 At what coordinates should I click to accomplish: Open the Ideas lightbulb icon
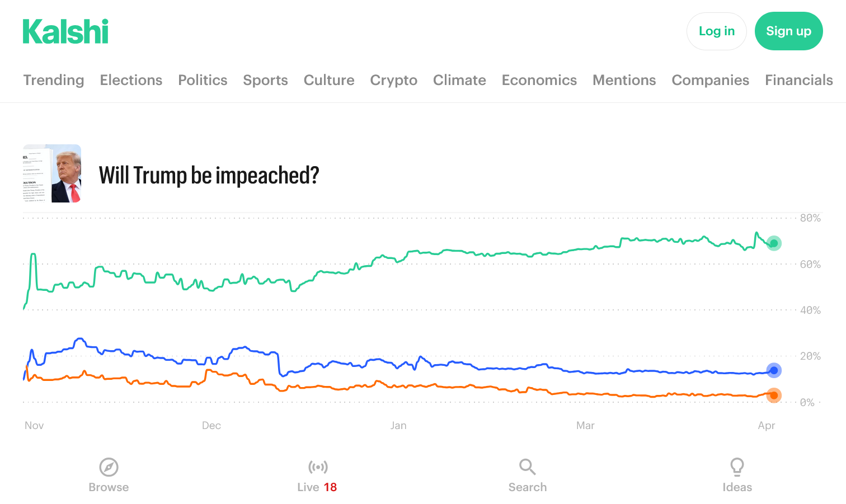737,467
